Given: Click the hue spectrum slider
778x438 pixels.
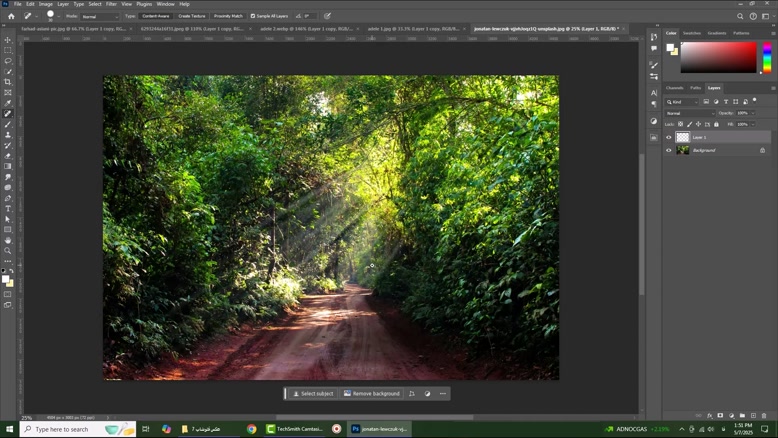Looking at the screenshot, I should pos(767,58).
